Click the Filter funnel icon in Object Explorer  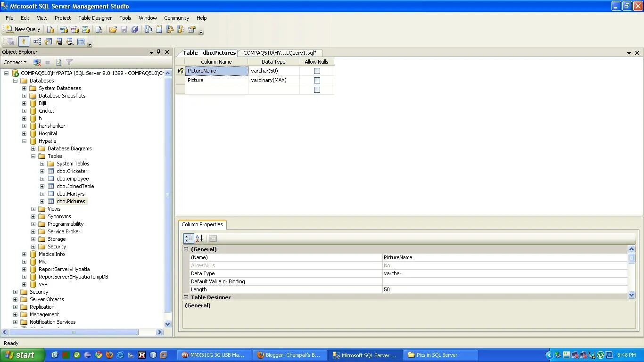pos(69,62)
